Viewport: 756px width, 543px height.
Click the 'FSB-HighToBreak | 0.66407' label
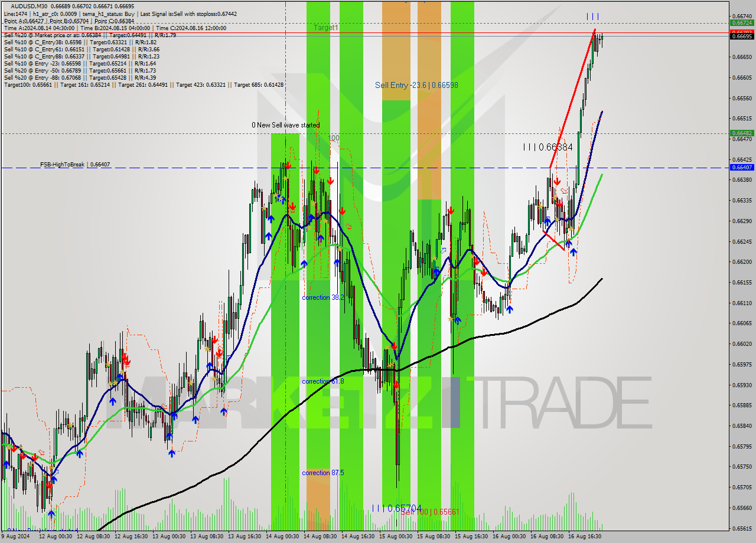(x=75, y=165)
